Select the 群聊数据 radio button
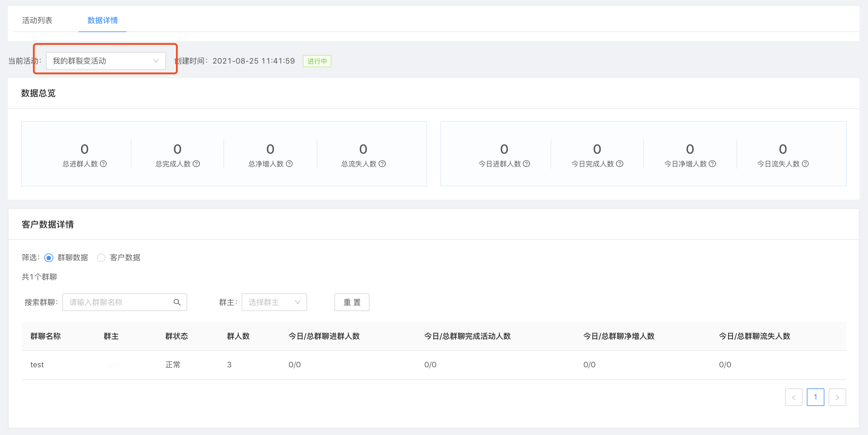The image size is (868, 435). coord(49,258)
